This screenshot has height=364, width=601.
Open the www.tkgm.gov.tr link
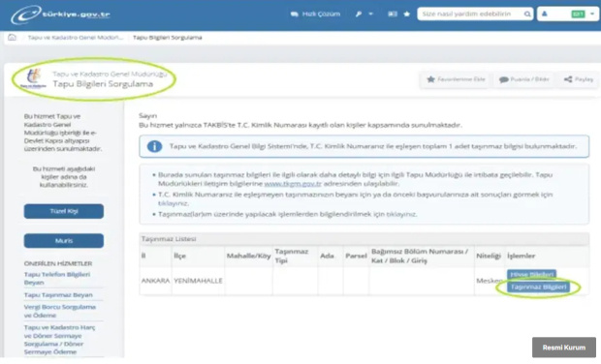point(293,184)
